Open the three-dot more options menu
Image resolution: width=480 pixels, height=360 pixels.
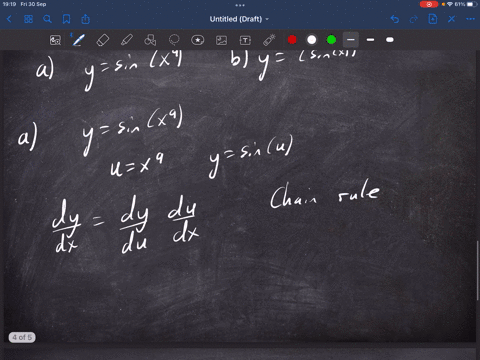pyautogui.click(x=470, y=19)
